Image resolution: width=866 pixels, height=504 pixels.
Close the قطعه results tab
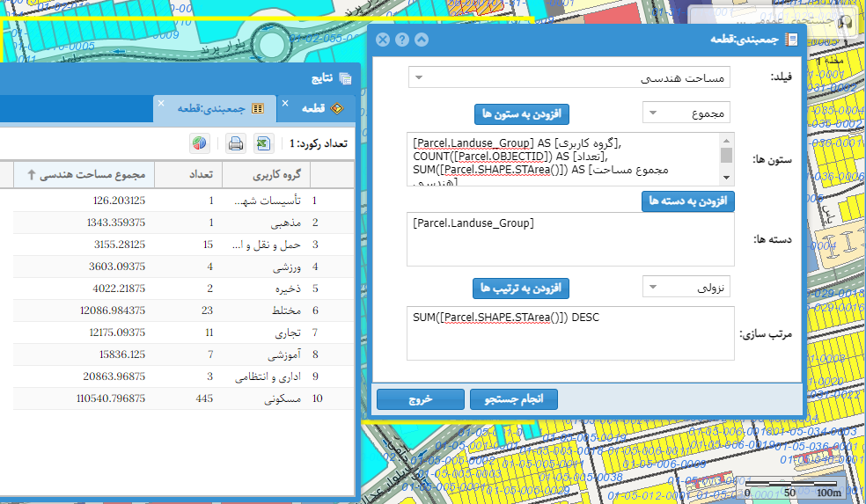285,103
